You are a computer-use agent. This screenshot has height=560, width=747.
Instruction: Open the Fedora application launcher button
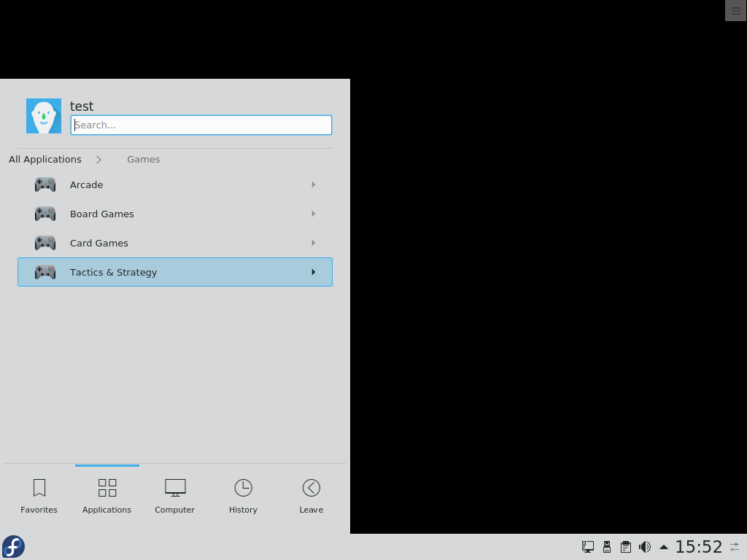tap(13, 547)
